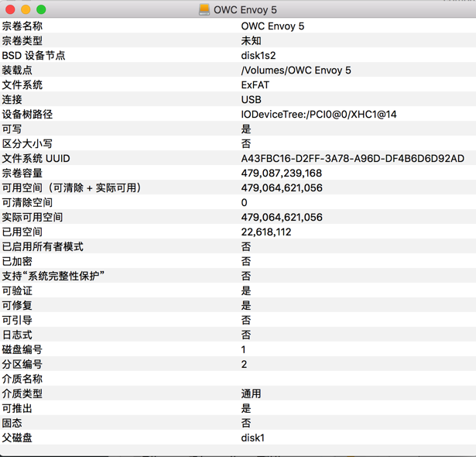Click the 是 value next to 可写
Screen dimensions: 476x457
coord(246,129)
